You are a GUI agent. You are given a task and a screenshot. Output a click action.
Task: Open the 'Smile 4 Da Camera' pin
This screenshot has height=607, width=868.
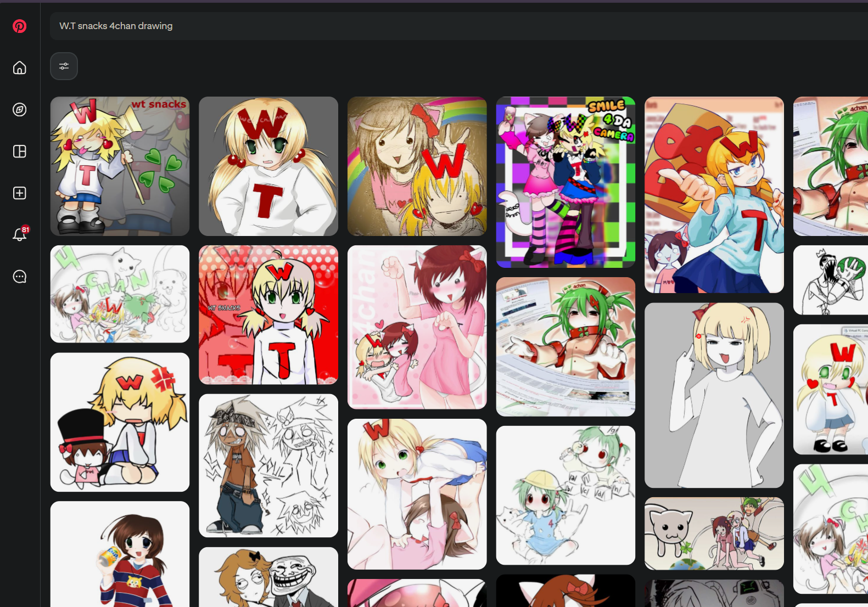coord(565,182)
